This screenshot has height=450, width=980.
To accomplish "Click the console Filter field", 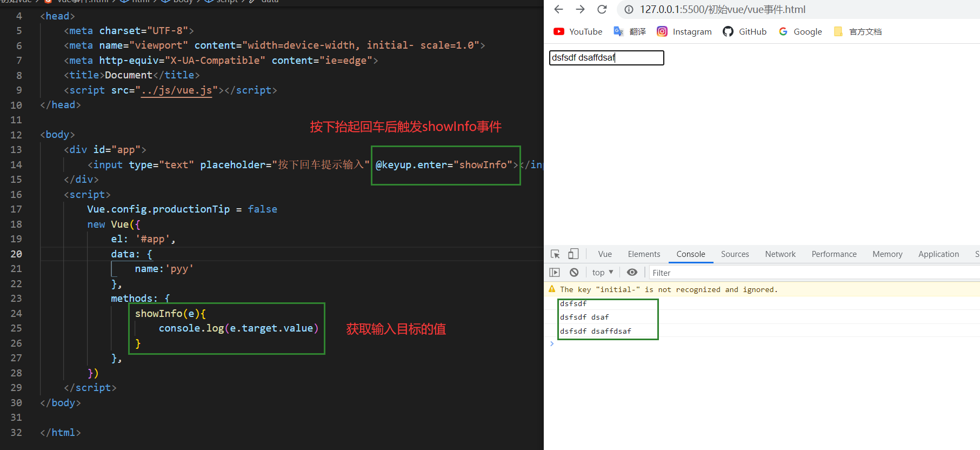I will 814,273.
